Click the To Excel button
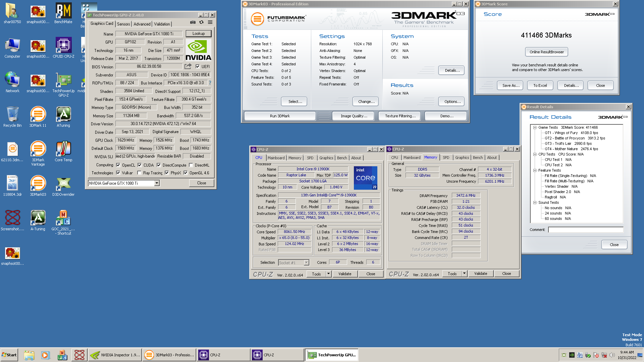Screen dimensions: 644x362 [540, 85]
